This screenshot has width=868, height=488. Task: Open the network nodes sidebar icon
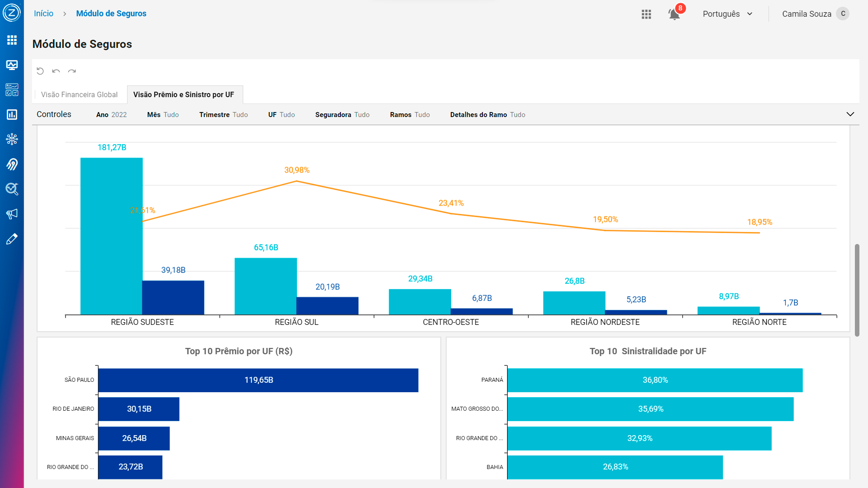pos(12,139)
